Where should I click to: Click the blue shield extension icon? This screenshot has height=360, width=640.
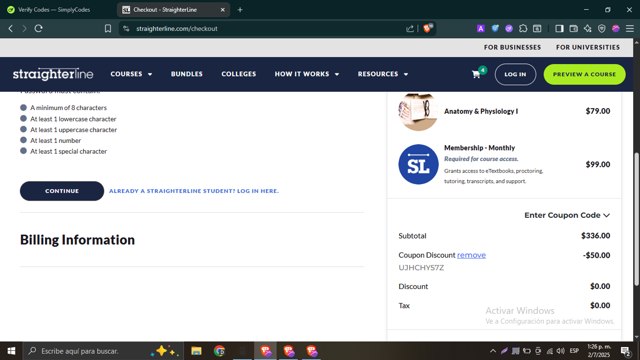[495, 28]
